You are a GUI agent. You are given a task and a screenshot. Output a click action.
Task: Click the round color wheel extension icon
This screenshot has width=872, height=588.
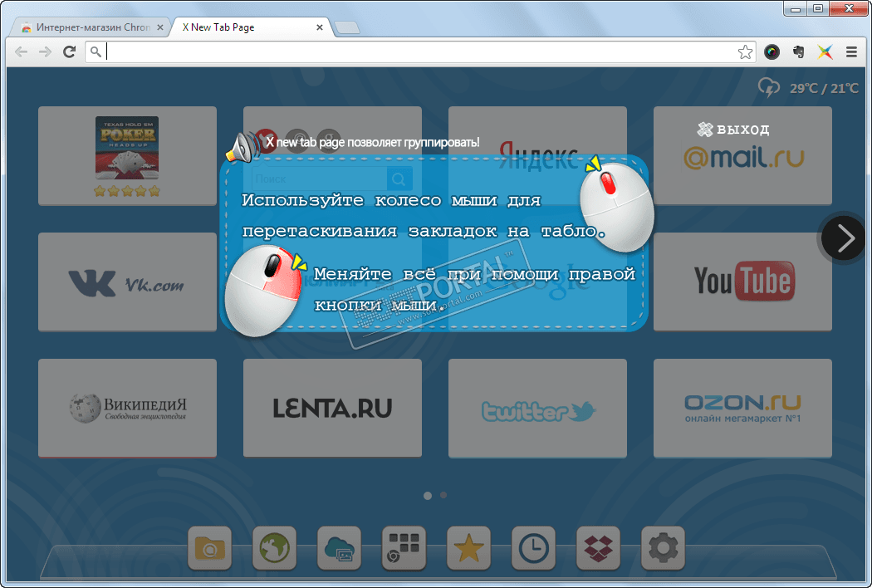pyautogui.click(x=772, y=51)
